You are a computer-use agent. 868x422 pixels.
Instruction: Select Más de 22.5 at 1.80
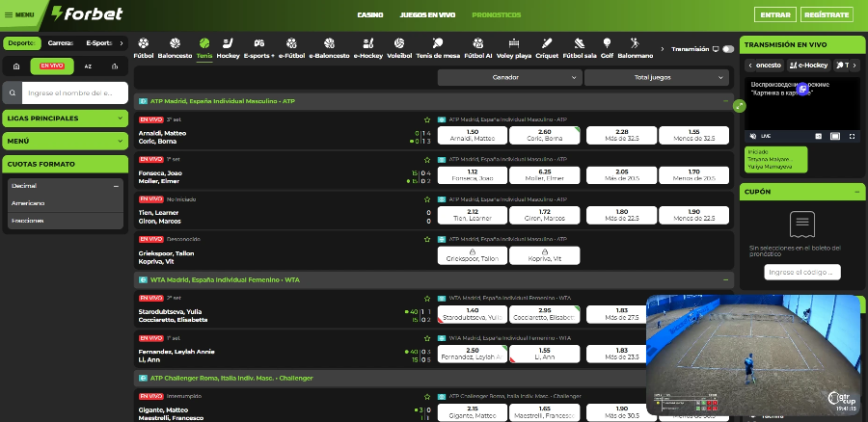click(x=622, y=215)
